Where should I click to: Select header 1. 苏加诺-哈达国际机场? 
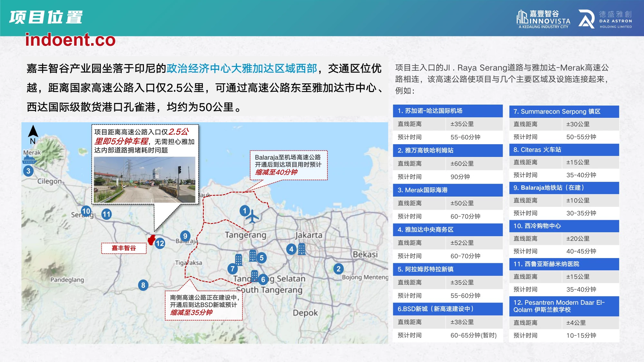pos(448,111)
